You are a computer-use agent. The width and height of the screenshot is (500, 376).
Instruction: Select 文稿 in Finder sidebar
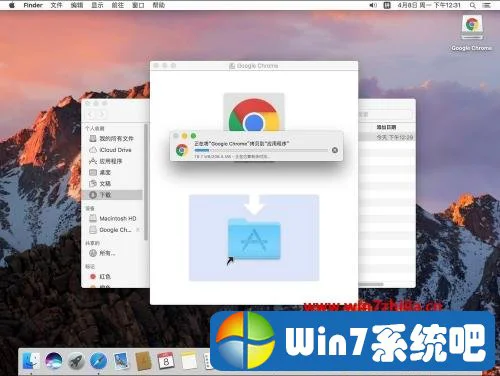(x=113, y=183)
